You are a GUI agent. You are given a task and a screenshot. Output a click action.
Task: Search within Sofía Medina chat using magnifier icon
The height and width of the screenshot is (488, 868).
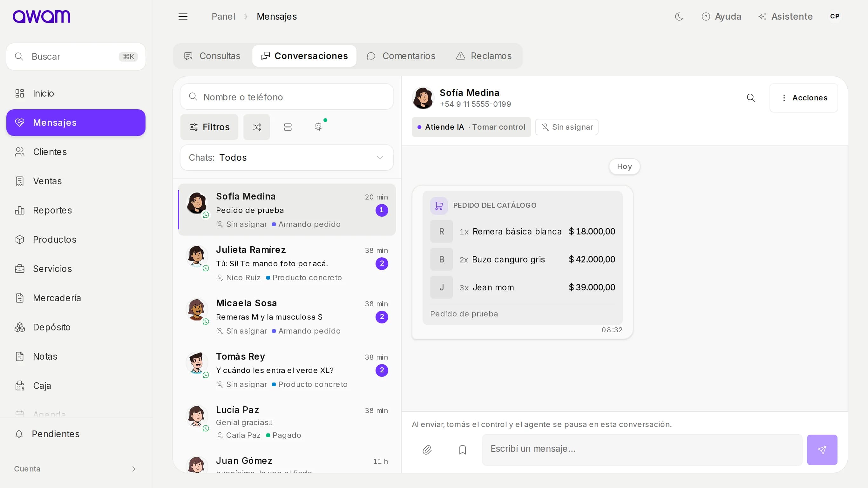751,98
